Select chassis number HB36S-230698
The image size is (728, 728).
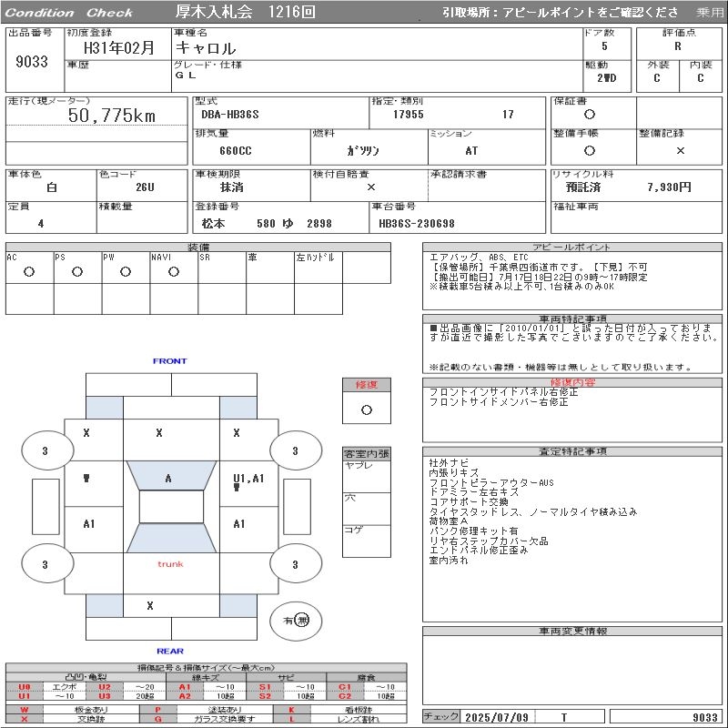point(417,223)
